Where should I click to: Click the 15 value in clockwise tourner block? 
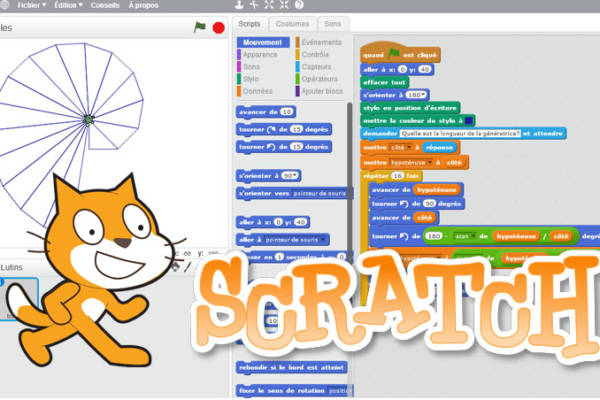point(296,129)
